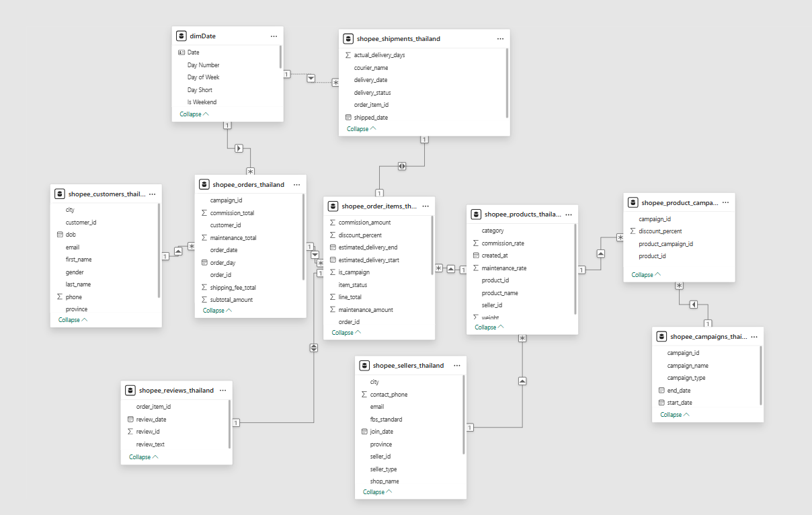Open the shopee_customers_thailand ellipsis menu
Screen dimensions: 812x515
[153, 194]
